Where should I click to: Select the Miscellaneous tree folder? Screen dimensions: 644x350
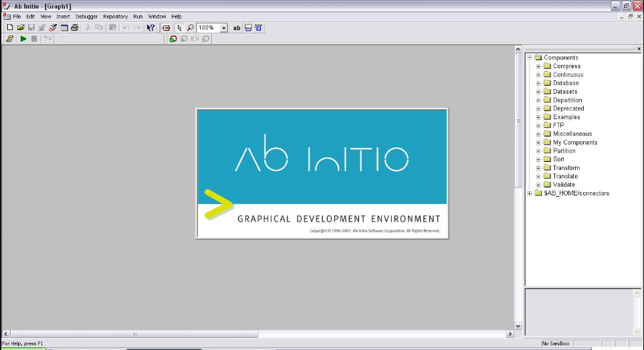pyautogui.click(x=572, y=134)
